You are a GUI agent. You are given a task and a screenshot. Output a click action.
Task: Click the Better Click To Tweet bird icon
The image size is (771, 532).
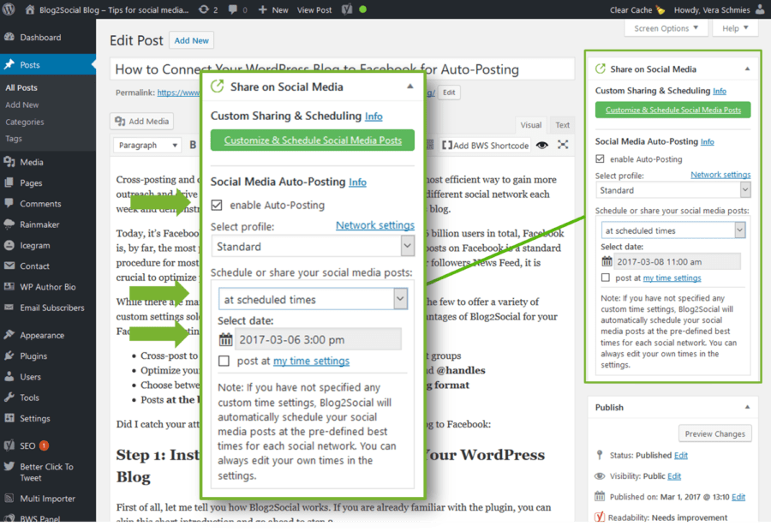[9, 466]
